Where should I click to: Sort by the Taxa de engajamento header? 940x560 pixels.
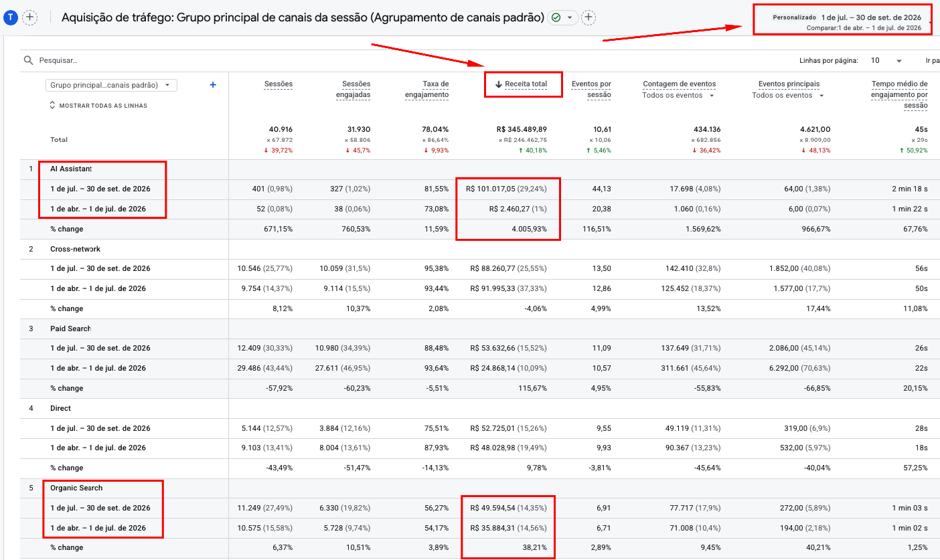[426, 89]
